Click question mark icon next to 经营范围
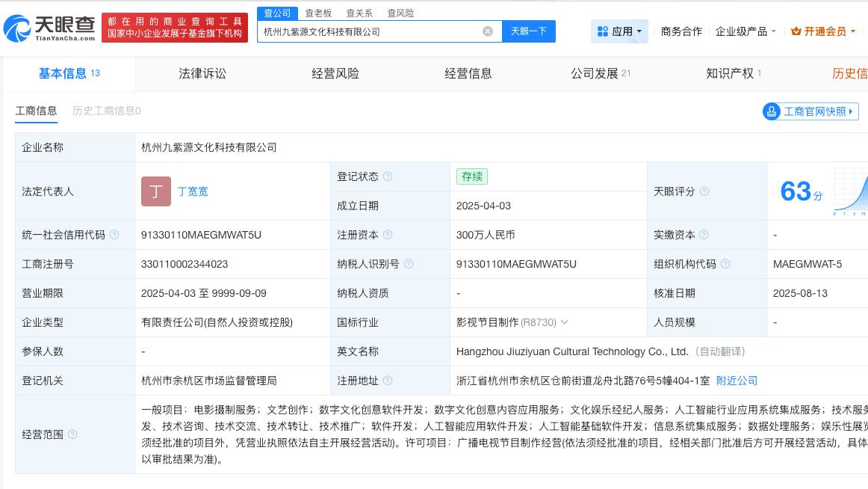The width and height of the screenshot is (868, 489). [x=71, y=434]
